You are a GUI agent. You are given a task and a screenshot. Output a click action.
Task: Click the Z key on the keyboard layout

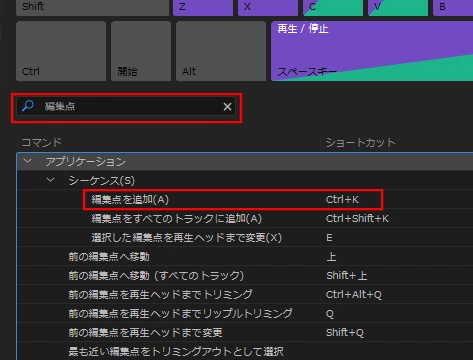tap(203, 7)
